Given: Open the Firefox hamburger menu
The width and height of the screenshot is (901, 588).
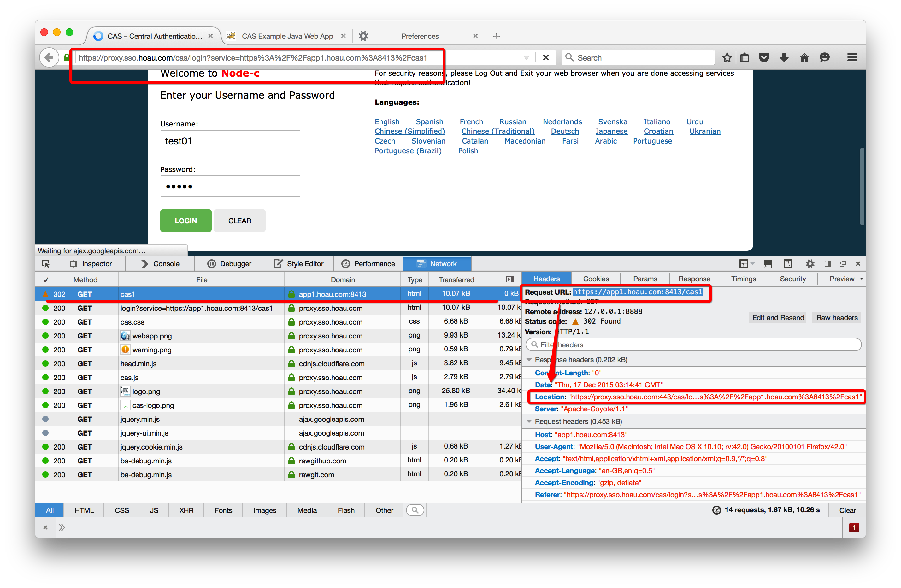Looking at the screenshot, I should click(852, 57).
